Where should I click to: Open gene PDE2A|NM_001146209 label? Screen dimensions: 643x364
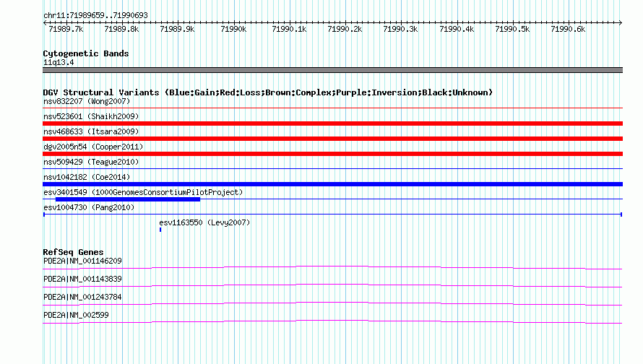click(x=82, y=261)
